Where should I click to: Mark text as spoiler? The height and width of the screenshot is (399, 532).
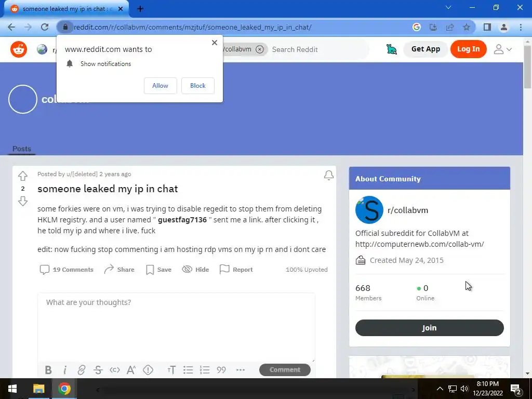pos(148,370)
